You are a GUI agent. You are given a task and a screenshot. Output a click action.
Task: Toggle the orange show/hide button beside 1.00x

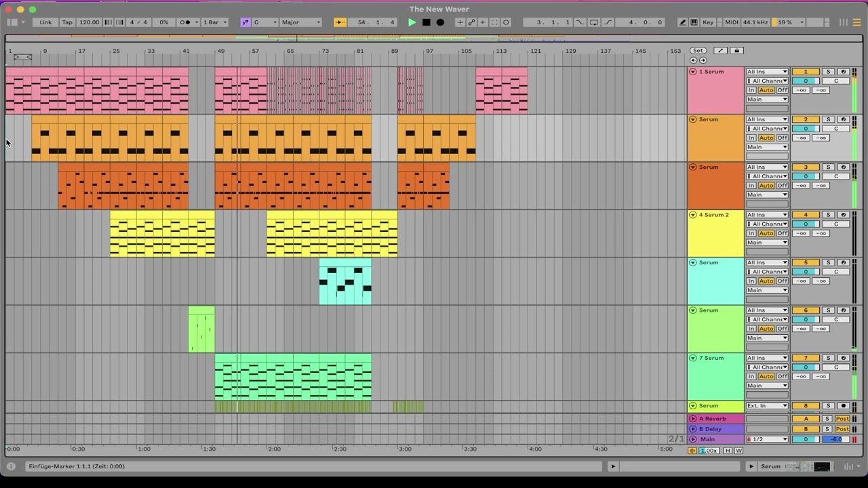tap(692, 450)
